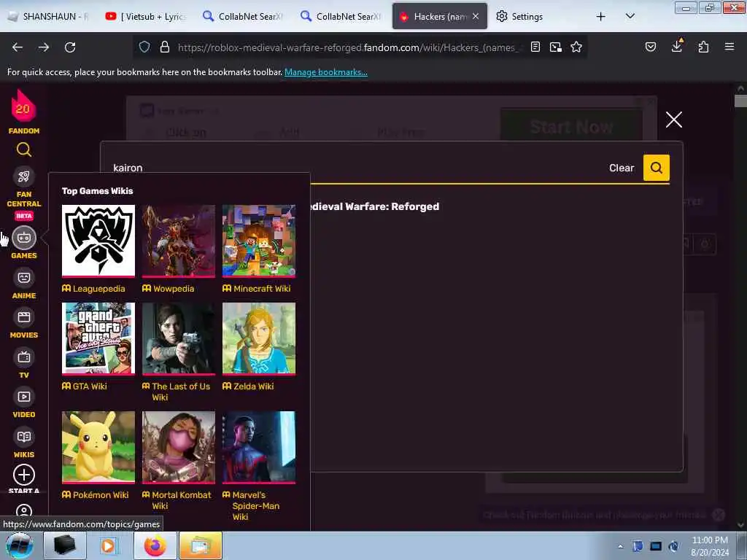
Task: Click the Minecraft Wiki link text
Action: pos(262,289)
